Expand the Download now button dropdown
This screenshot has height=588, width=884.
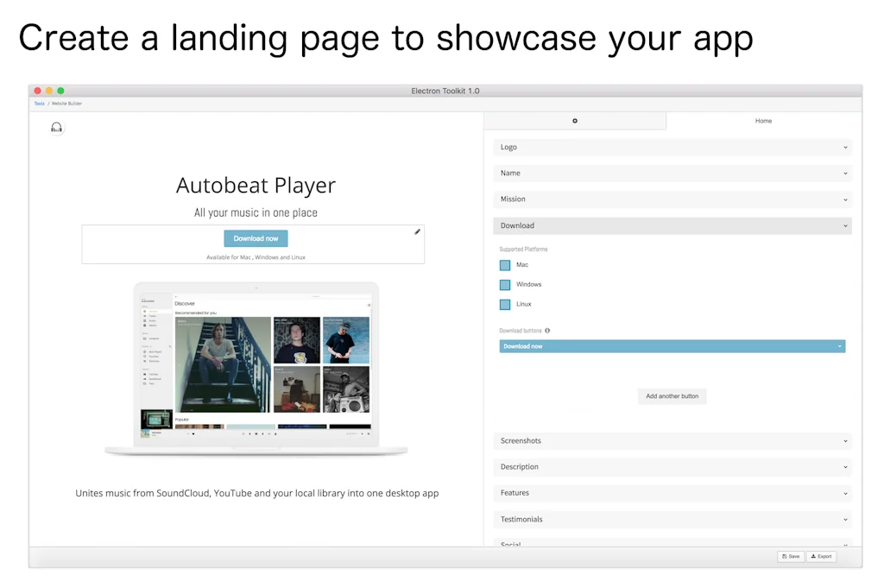[x=838, y=345]
